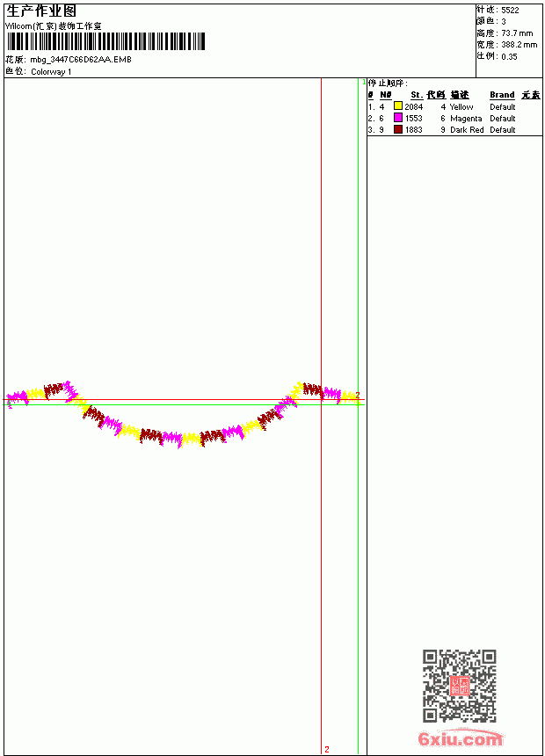Click the "Magenta" description text
Viewport: 545px width, 756px height.
pos(466,119)
